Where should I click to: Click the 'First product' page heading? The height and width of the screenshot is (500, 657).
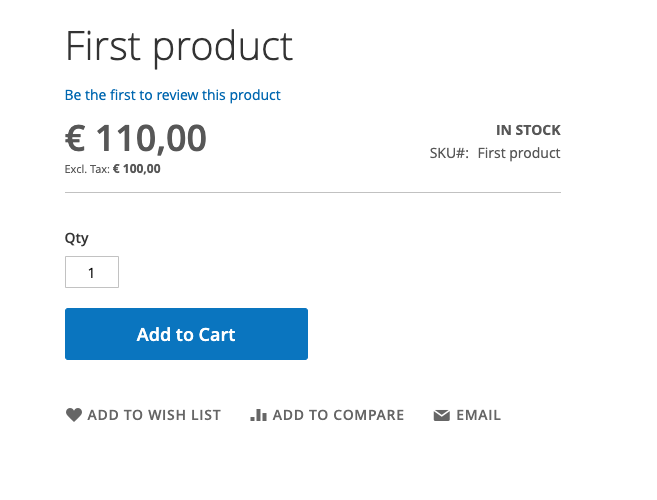click(179, 47)
